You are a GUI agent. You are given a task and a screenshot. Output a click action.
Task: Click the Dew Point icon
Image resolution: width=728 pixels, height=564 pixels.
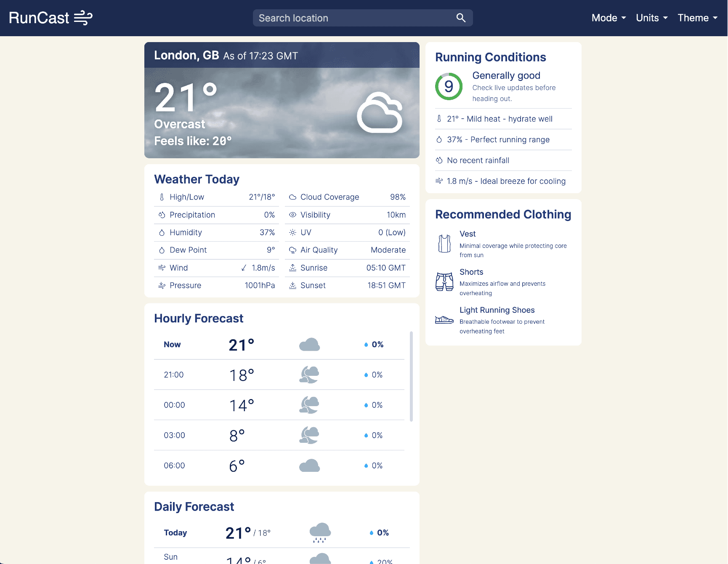162,250
